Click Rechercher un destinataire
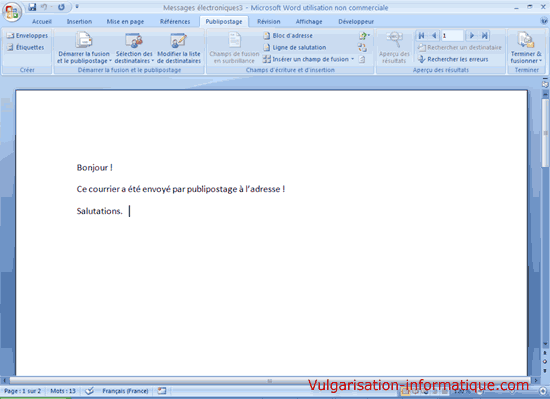This screenshot has height=399, width=550. (x=460, y=47)
